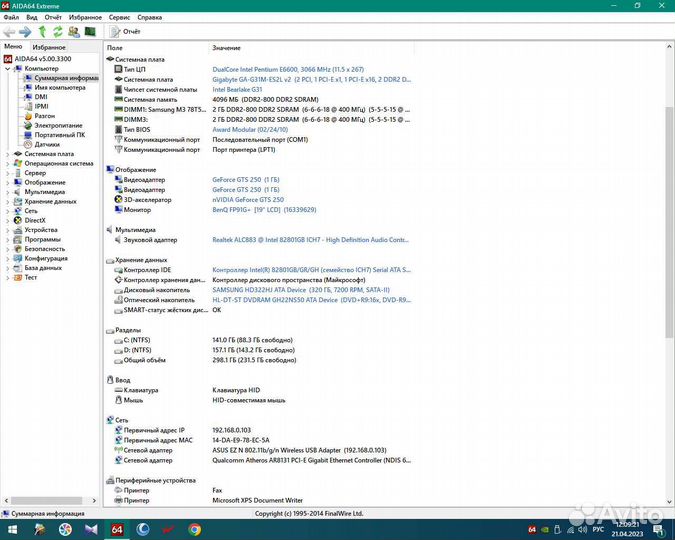Click the scroll right arrow under tree
The image size is (675, 540).
coord(94,500)
